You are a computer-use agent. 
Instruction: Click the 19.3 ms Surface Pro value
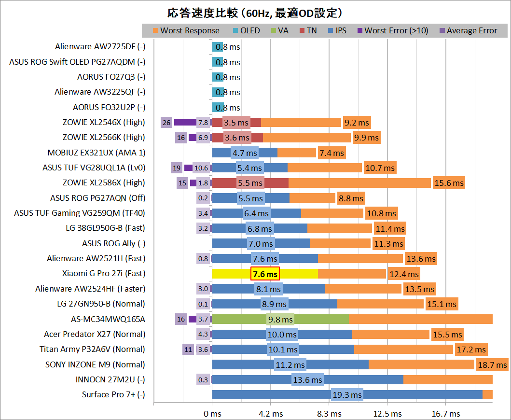pyautogui.click(x=347, y=395)
